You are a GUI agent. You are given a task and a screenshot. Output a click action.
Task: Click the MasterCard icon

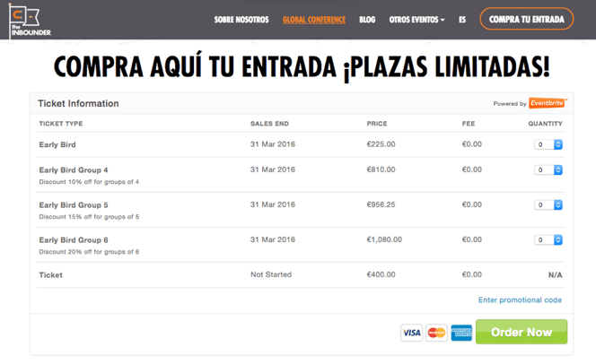tap(436, 333)
